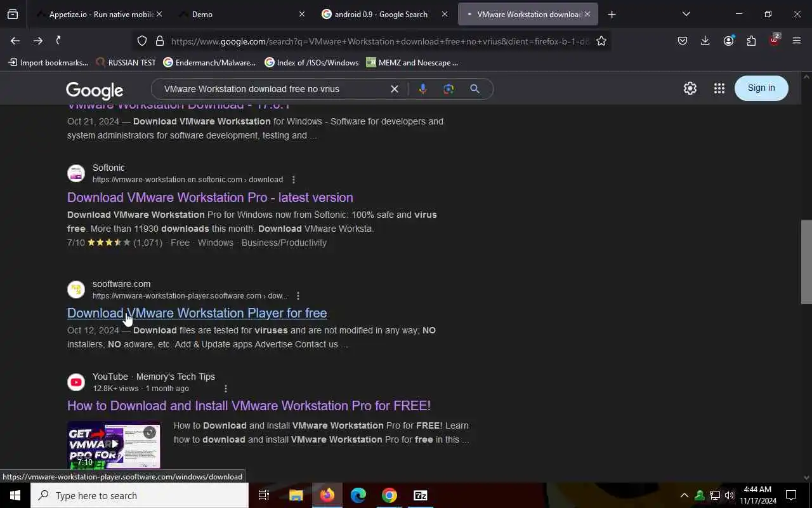Image resolution: width=812 pixels, height=508 pixels.
Task: Open RUSSIAN TEST bookmark
Action: (x=126, y=62)
